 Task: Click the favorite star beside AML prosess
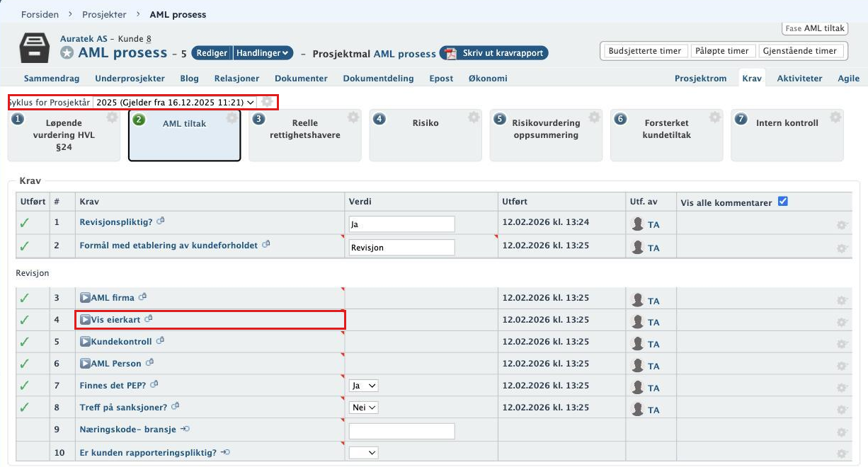(67, 53)
